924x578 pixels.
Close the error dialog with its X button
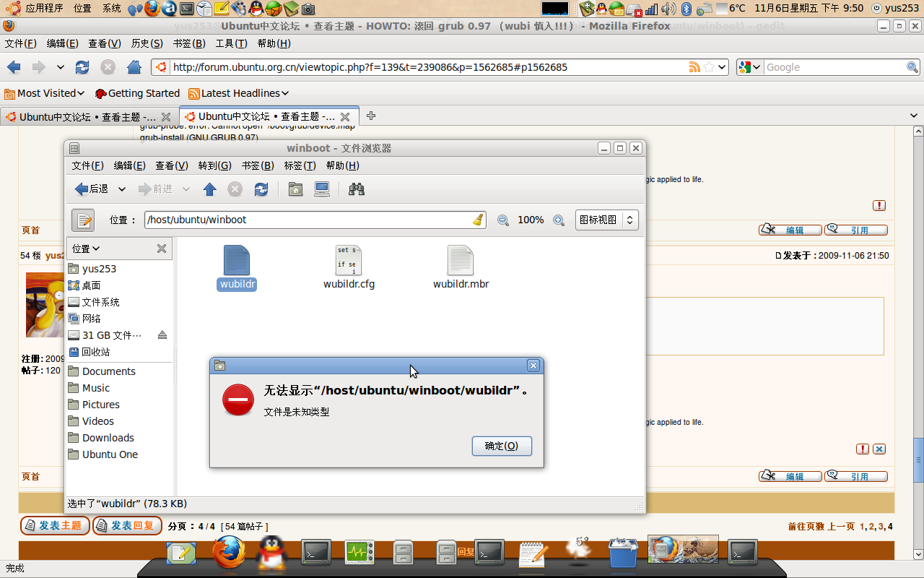pos(533,366)
